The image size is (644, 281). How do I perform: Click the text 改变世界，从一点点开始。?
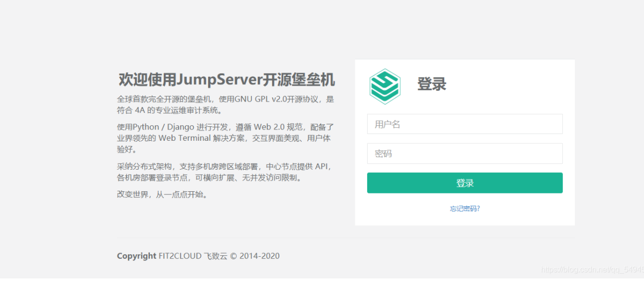coord(164,194)
